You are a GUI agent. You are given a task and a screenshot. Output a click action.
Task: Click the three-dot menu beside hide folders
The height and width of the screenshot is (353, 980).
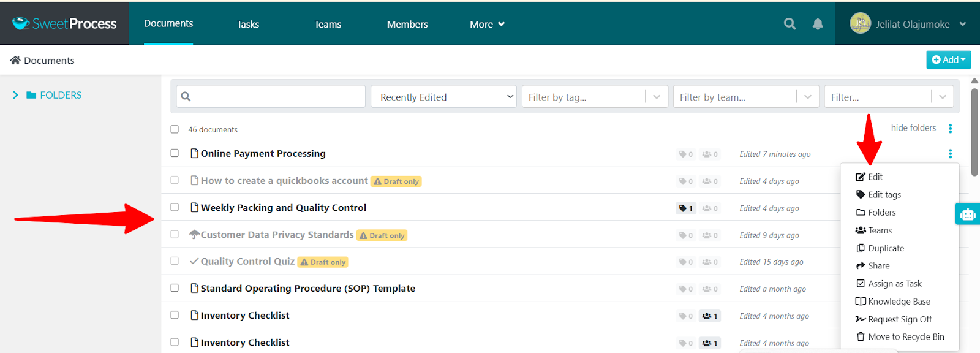[950, 129]
